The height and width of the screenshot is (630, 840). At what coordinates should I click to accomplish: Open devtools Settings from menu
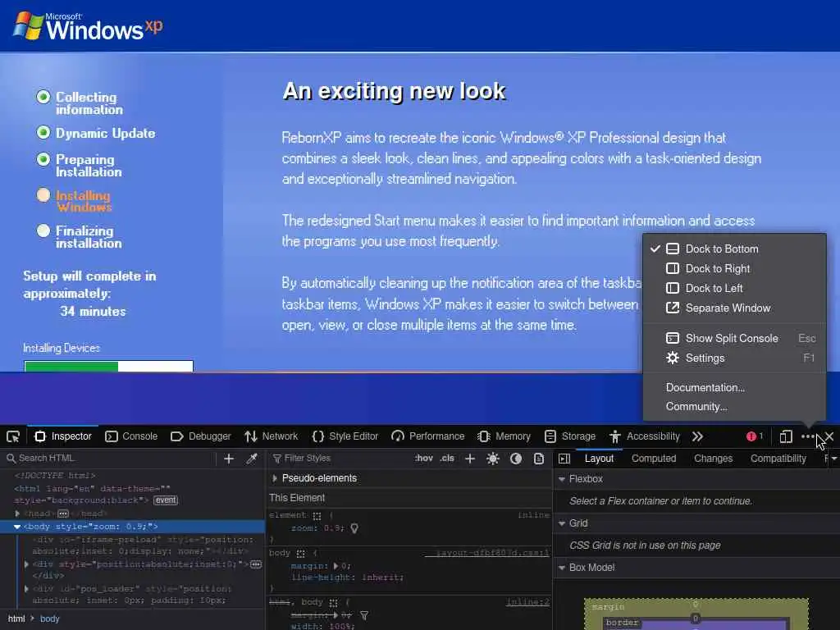pyautogui.click(x=734, y=358)
